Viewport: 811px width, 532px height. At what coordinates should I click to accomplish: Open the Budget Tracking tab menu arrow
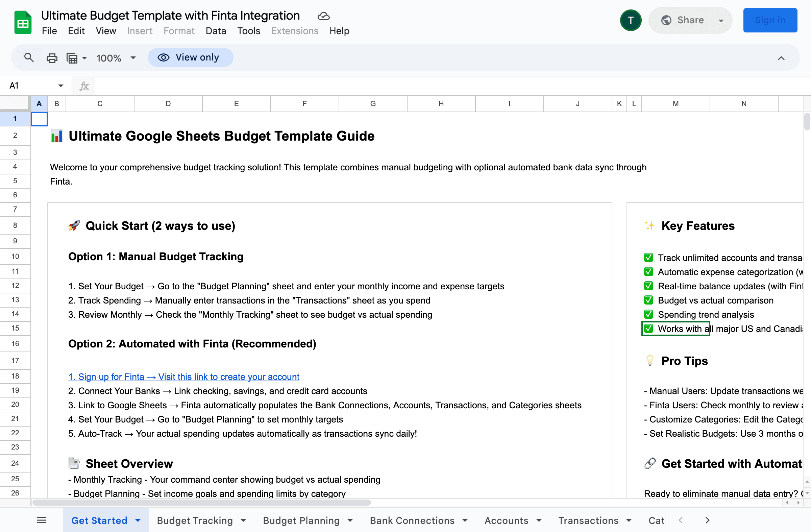(243, 521)
